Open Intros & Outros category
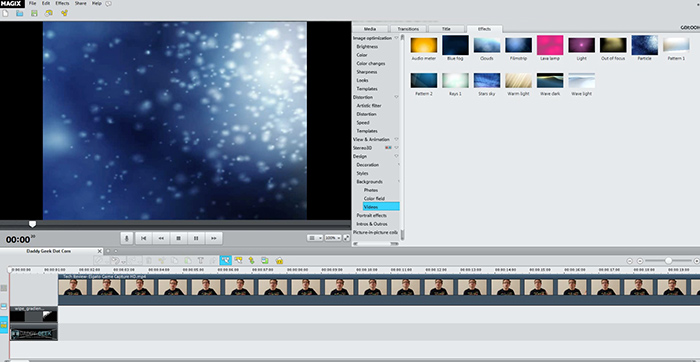The height and width of the screenshot is (362, 700). [x=372, y=224]
